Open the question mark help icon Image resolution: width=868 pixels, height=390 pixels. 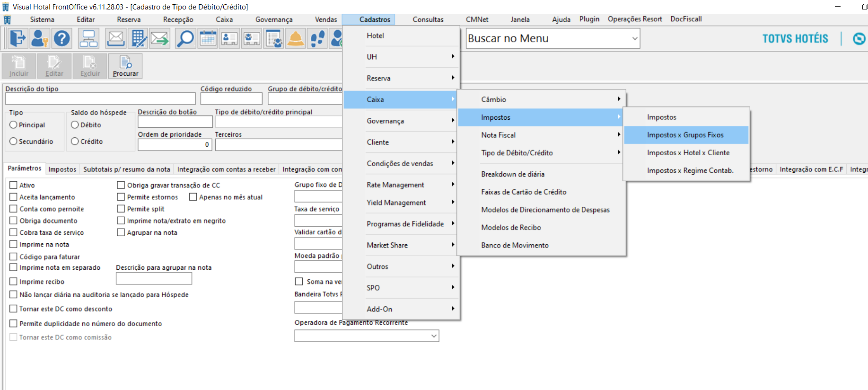click(x=61, y=38)
